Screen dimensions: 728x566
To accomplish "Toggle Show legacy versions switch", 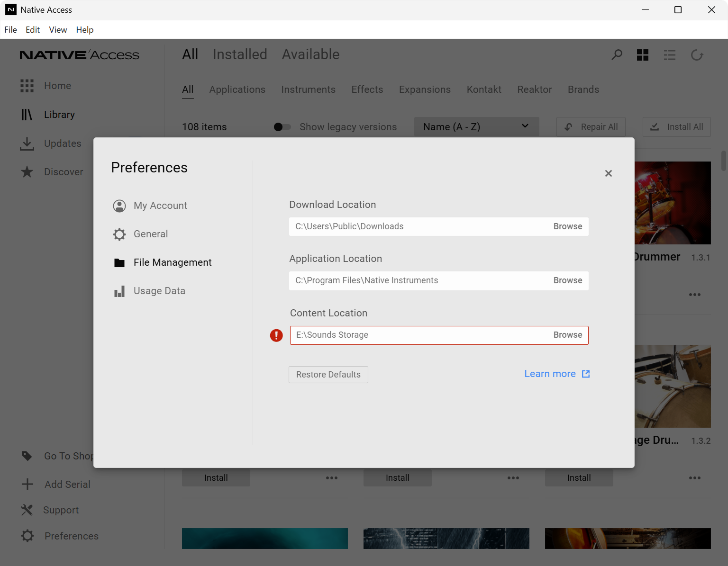I will coord(282,127).
